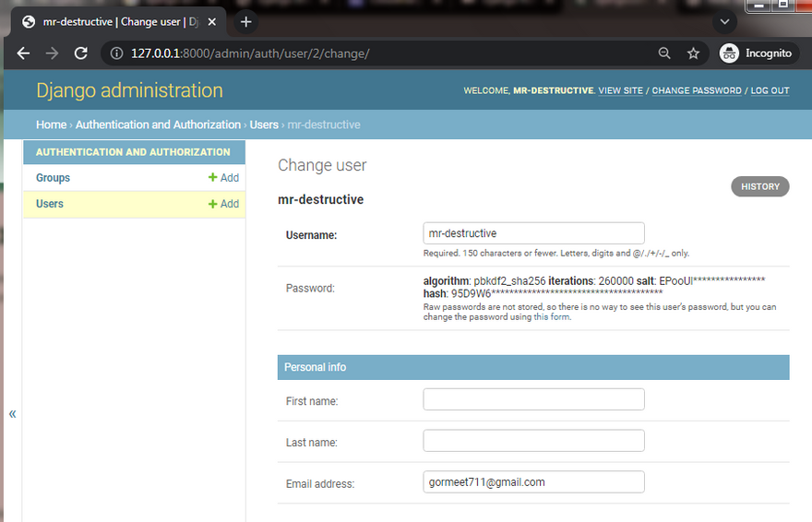Add a new User from sidebar

pyautogui.click(x=223, y=204)
